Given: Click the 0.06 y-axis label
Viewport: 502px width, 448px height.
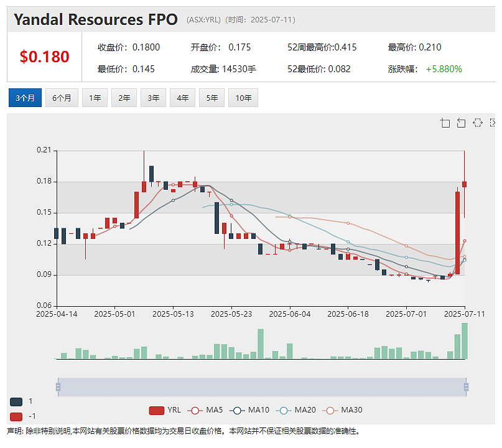Looking at the screenshot, I should tap(44, 306).
